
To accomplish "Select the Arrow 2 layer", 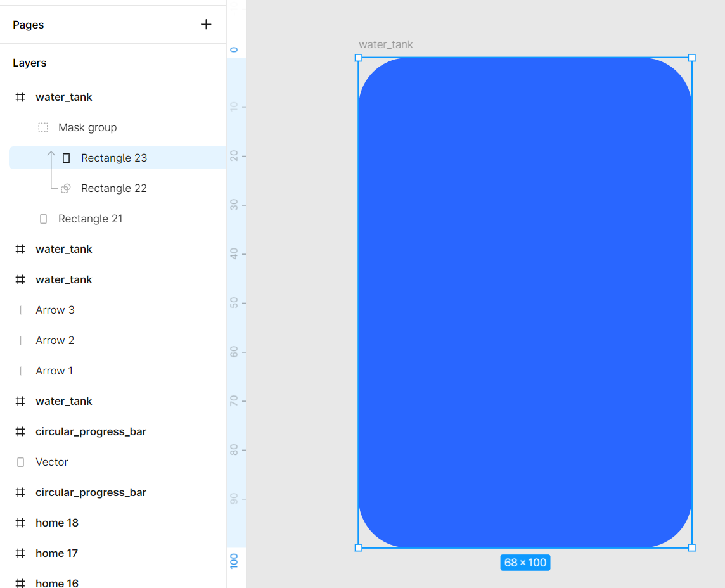I will pos(55,340).
